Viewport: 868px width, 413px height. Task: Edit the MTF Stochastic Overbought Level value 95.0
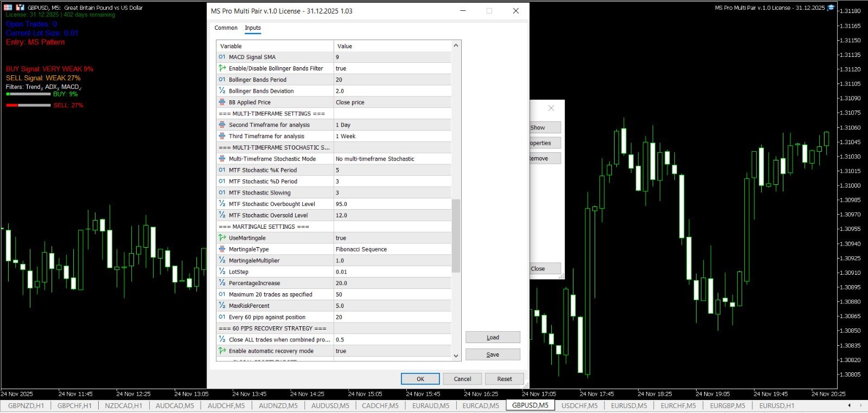pyautogui.click(x=392, y=204)
